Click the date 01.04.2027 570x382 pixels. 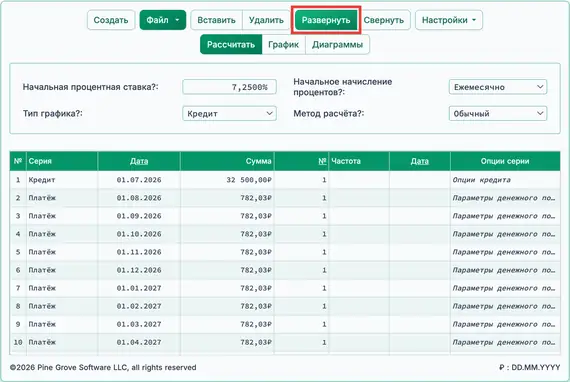tap(139, 342)
